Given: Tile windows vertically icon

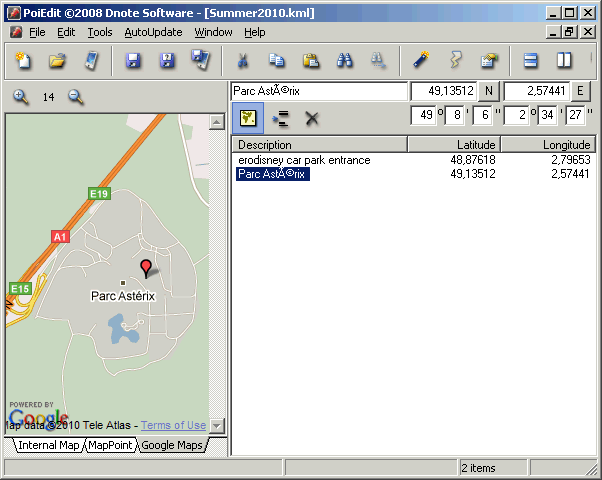Looking at the screenshot, I should 564,60.
